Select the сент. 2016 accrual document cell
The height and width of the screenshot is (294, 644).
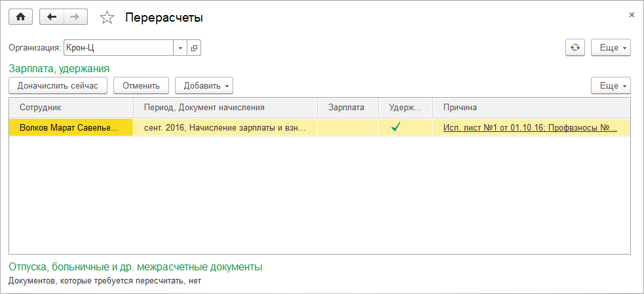coord(225,128)
